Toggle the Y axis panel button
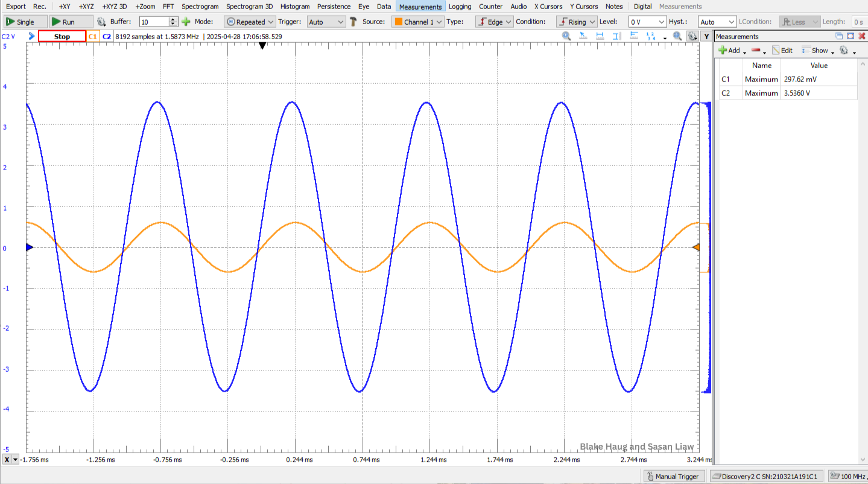The height and width of the screenshot is (484, 868). pyautogui.click(x=706, y=36)
